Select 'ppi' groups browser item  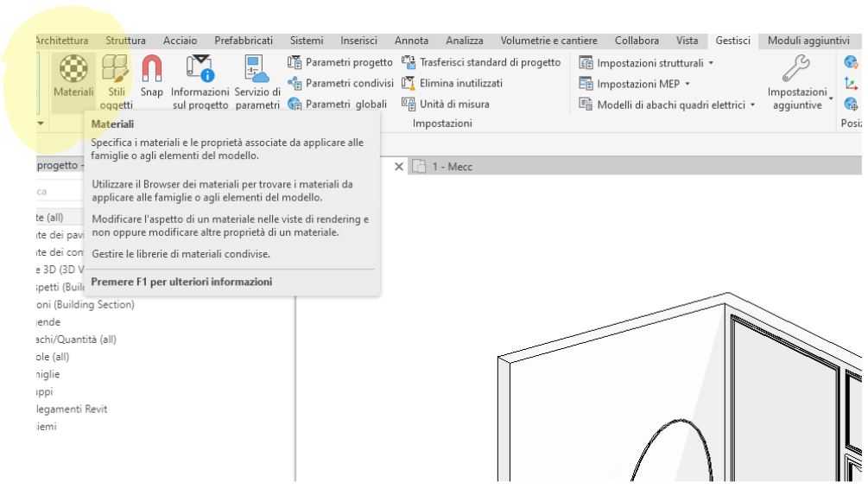pos(44,391)
